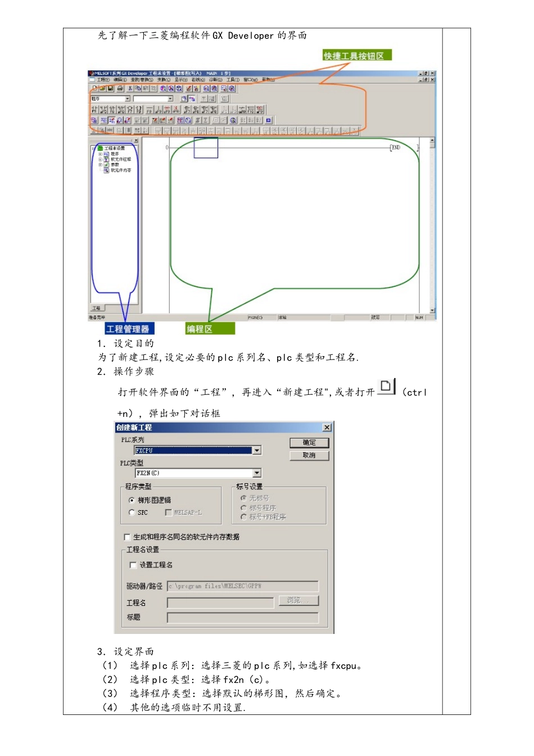Click the Copy icon in top toolbar
The image size is (534, 756).
click(x=137, y=88)
